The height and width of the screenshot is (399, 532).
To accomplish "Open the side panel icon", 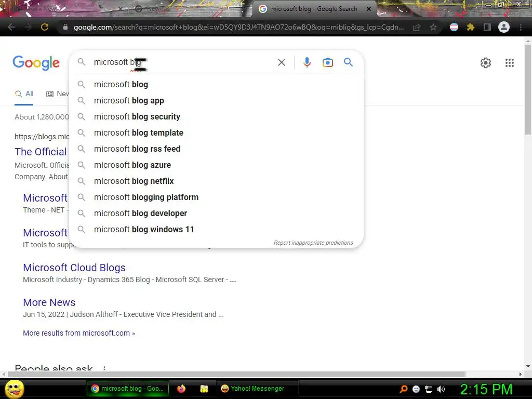I will click(x=487, y=27).
